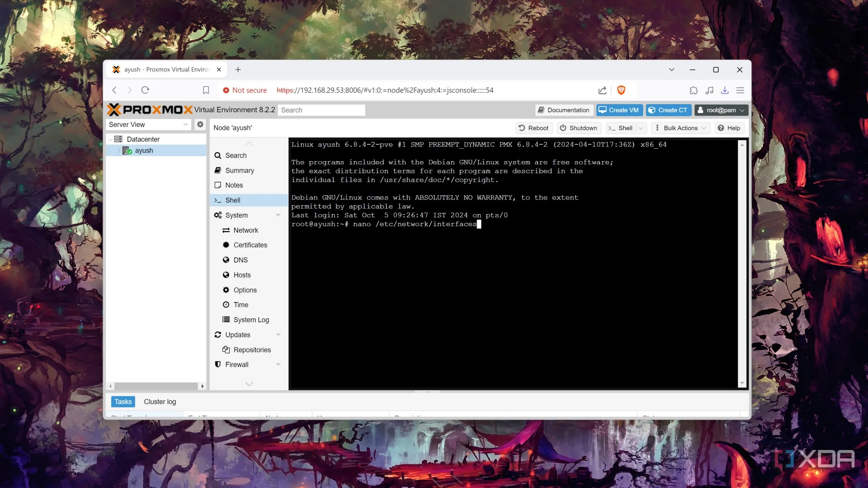The image size is (868, 488).
Task: Open the System Log entry
Action: [x=249, y=320]
